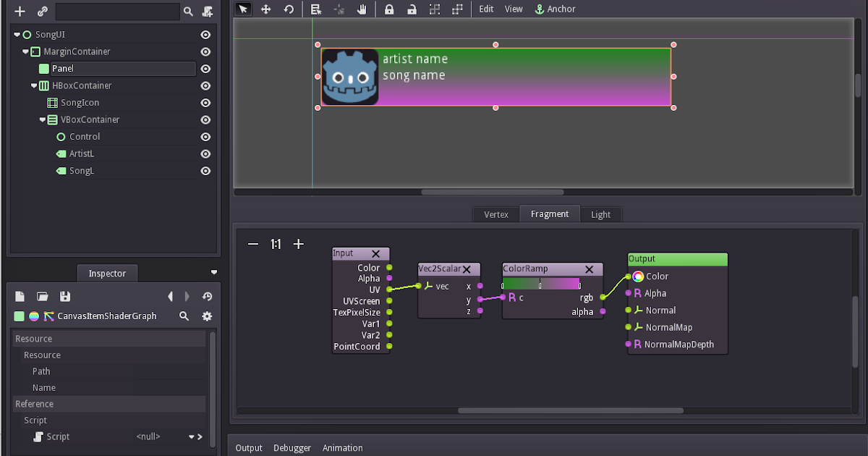
Task: Switch to the Move mode tool
Action: (266, 9)
